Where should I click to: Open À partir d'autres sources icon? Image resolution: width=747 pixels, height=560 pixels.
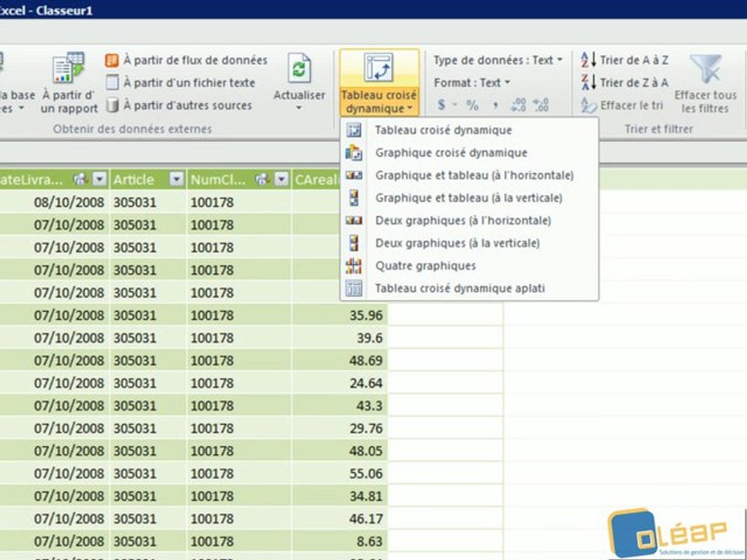(x=112, y=105)
